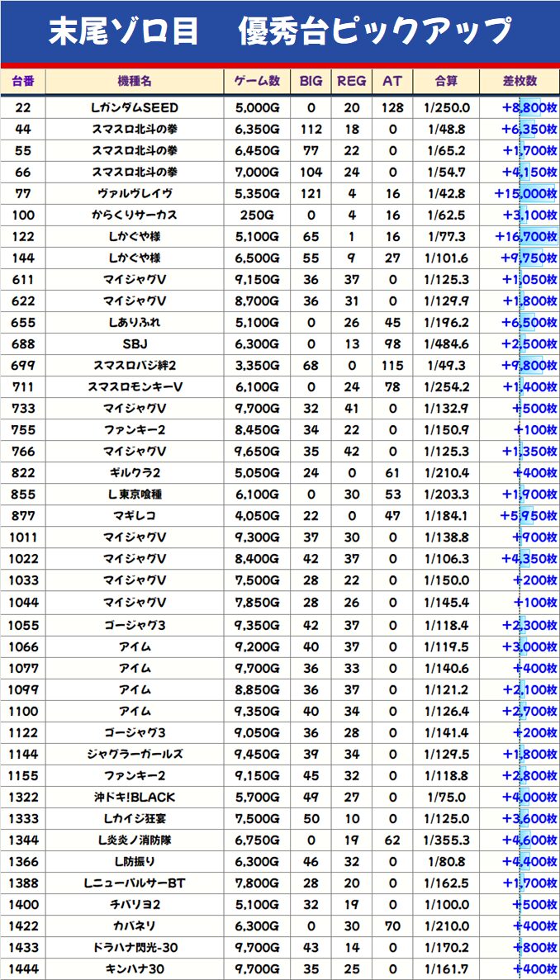Click the カバネリ machine name
The width and height of the screenshot is (560, 980).
tap(135, 926)
